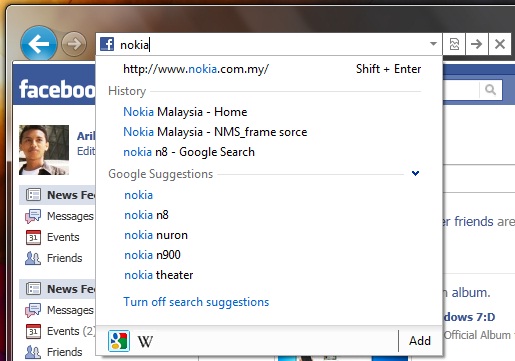The image size is (515, 361).
Task: Open Friends in the lower sidebar list
Action: [54, 352]
